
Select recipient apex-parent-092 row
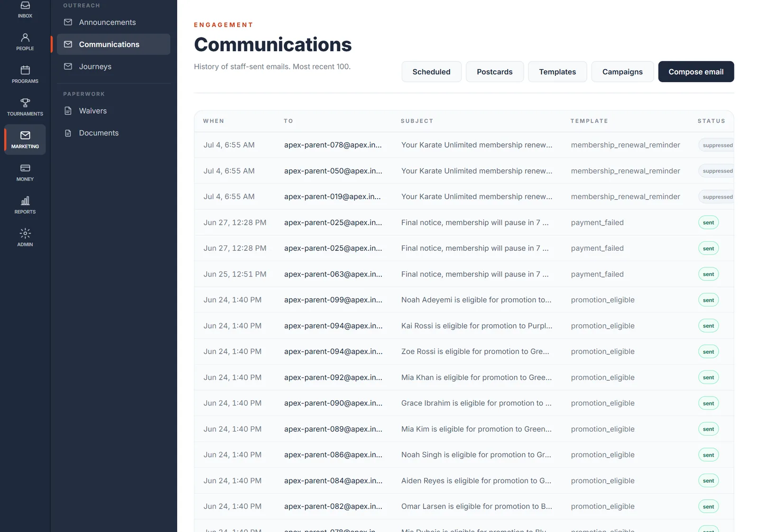[333, 377]
